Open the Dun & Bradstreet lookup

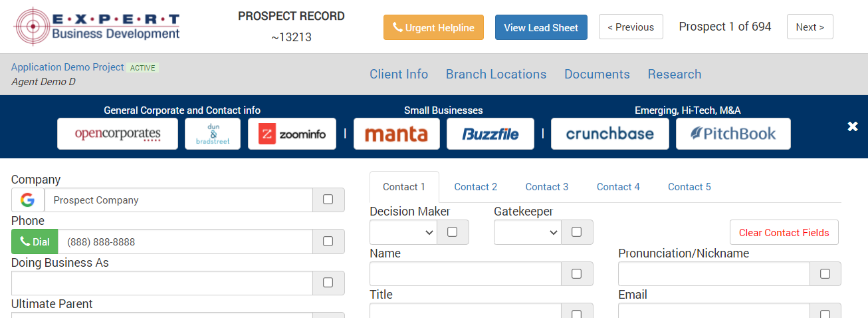pos(213,134)
